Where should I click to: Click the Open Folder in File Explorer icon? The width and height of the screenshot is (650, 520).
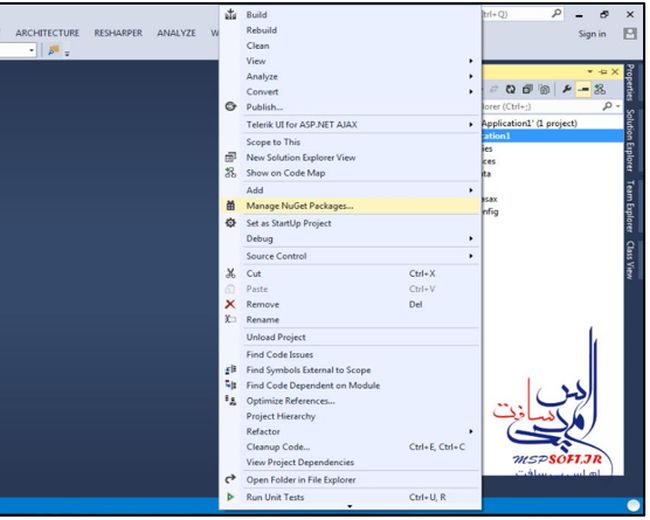[x=230, y=479]
